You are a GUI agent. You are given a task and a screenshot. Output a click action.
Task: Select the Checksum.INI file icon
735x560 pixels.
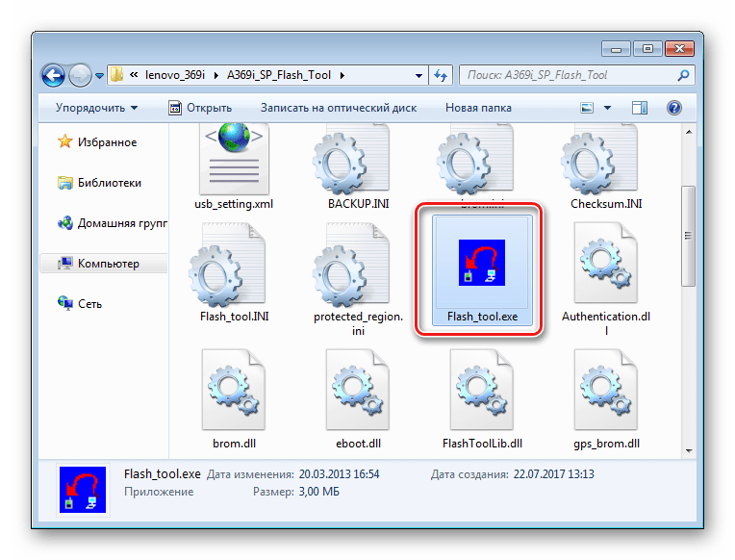(x=598, y=160)
